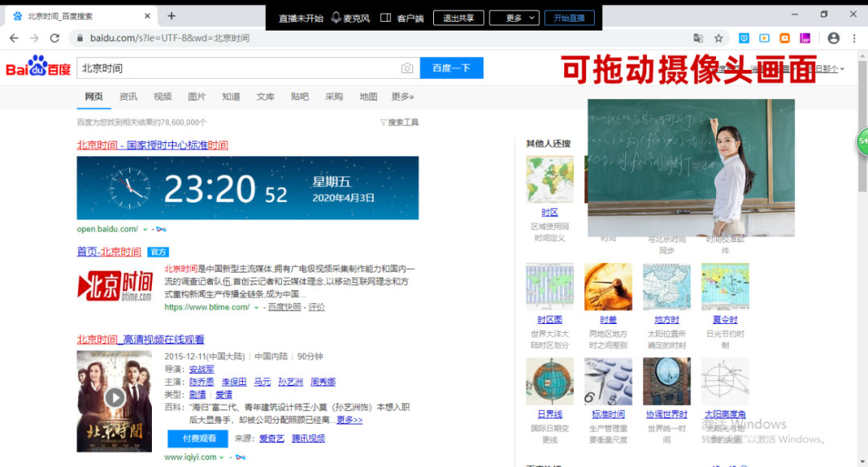
Task: Expand the 搜索工具 filter options
Action: pyautogui.click(x=399, y=122)
